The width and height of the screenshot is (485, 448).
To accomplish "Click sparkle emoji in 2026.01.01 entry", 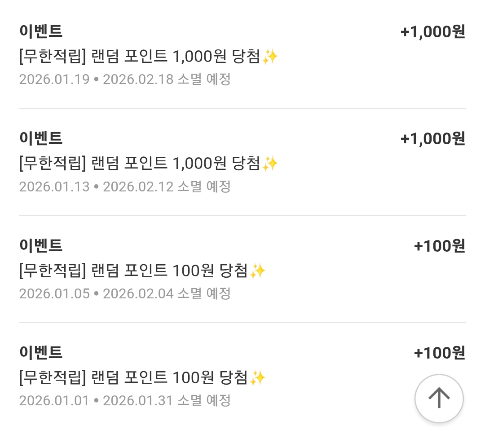I will tap(258, 378).
